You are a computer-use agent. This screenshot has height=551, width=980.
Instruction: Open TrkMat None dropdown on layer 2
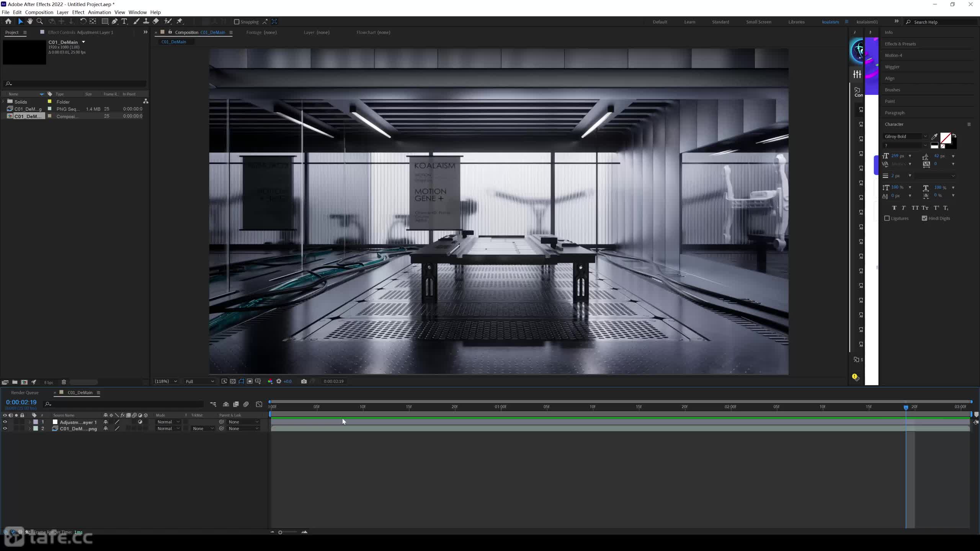pos(203,429)
